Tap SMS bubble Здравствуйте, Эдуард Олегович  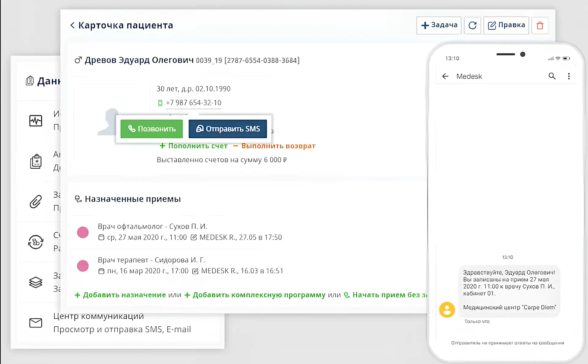(x=509, y=291)
